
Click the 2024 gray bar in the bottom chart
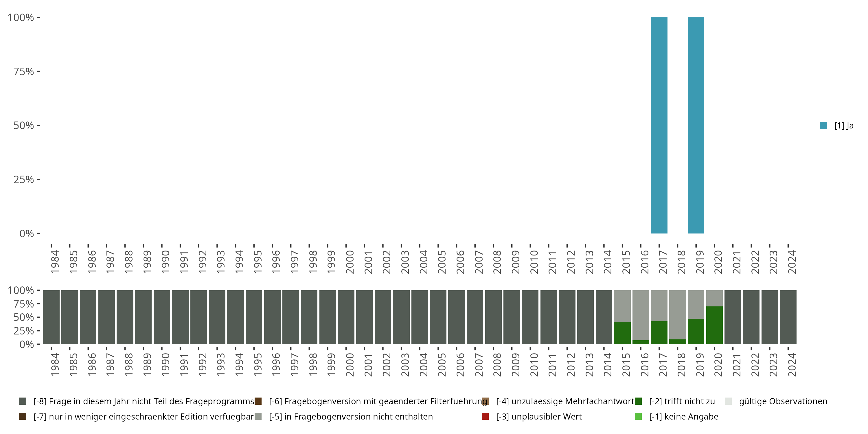(788, 317)
